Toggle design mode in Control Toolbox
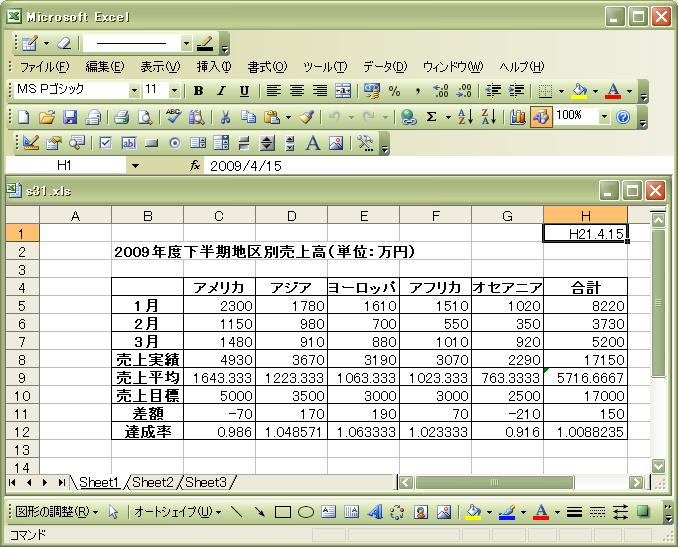Screen dimensions: 678x547 click(31, 143)
